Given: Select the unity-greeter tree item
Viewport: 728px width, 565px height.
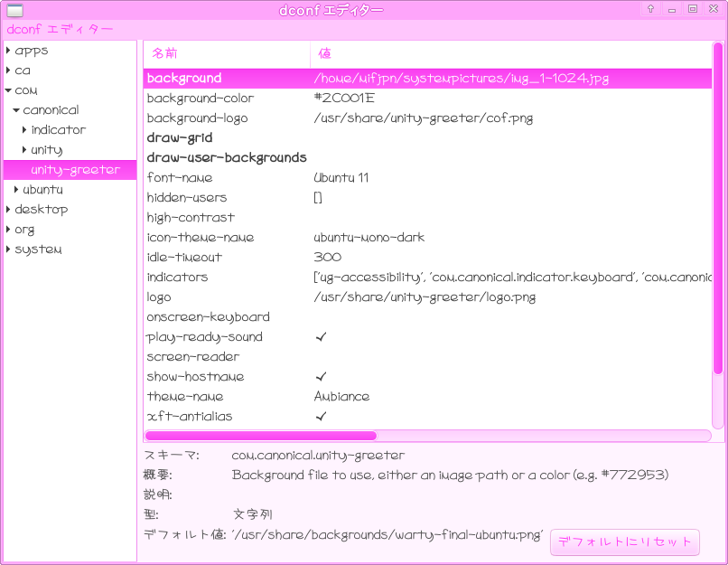Looking at the screenshot, I should coord(75,170).
